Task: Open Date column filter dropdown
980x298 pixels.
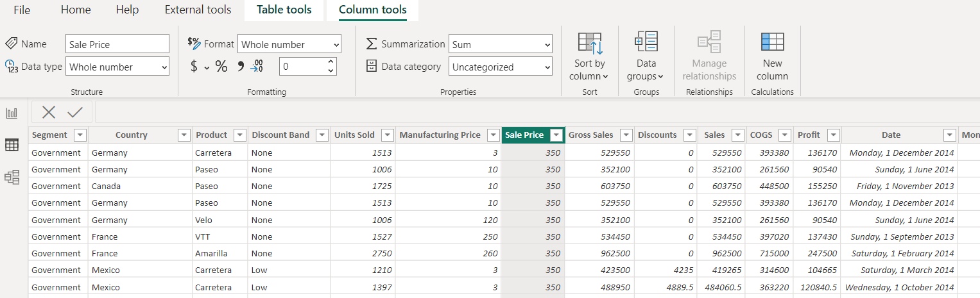Action: tap(950, 135)
